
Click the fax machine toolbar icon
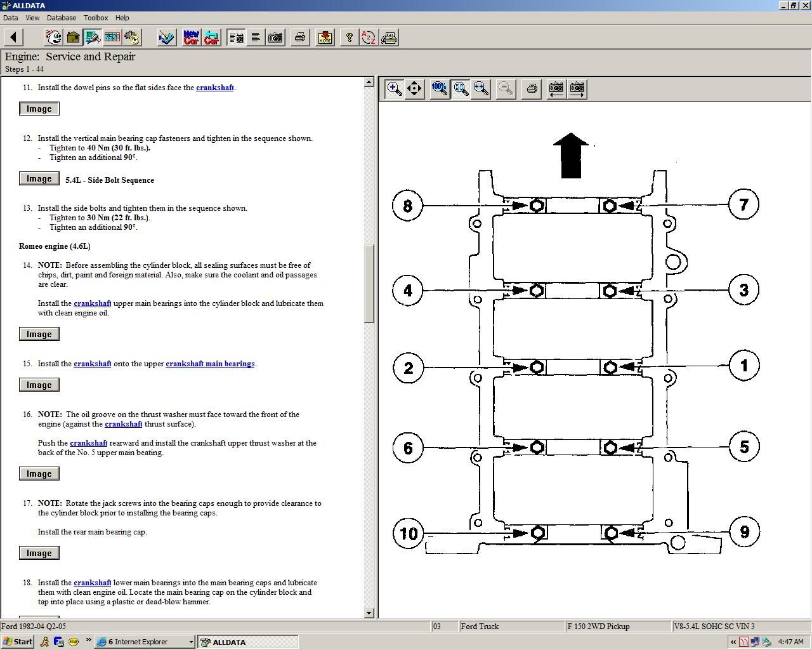click(389, 37)
